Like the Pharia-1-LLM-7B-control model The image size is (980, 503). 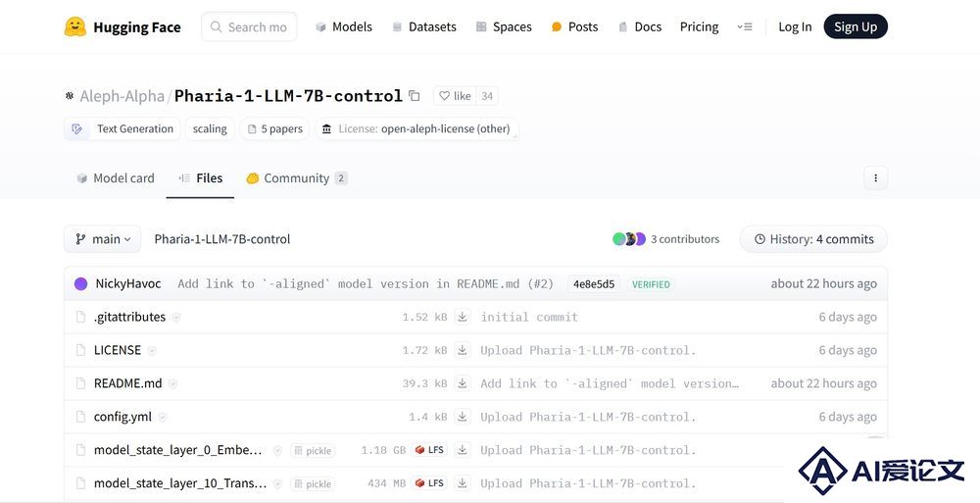point(455,96)
